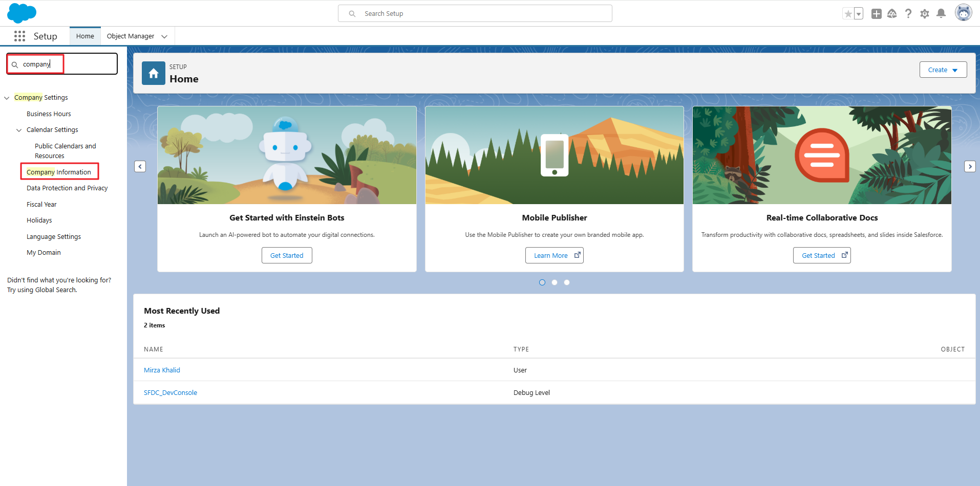Open Company Information in sidebar
This screenshot has width=980, height=486.
(59, 172)
